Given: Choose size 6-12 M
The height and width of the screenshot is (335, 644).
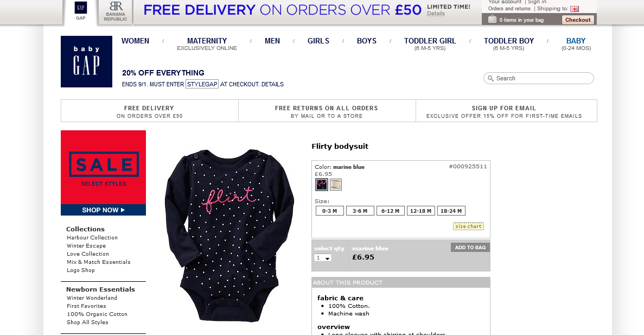Looking at the screenshot, I should tap(390, 211).
